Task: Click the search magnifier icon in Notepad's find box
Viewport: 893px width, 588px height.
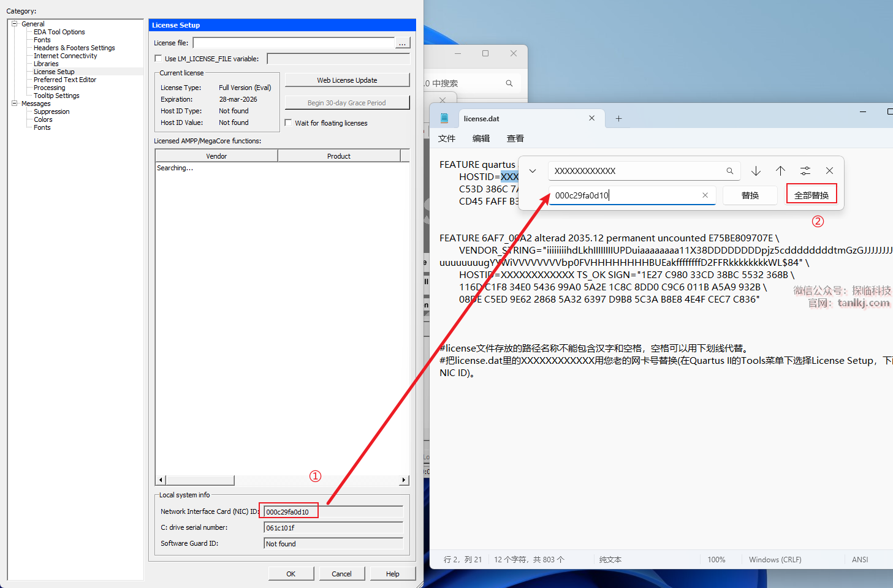Action: coord(729,171)
